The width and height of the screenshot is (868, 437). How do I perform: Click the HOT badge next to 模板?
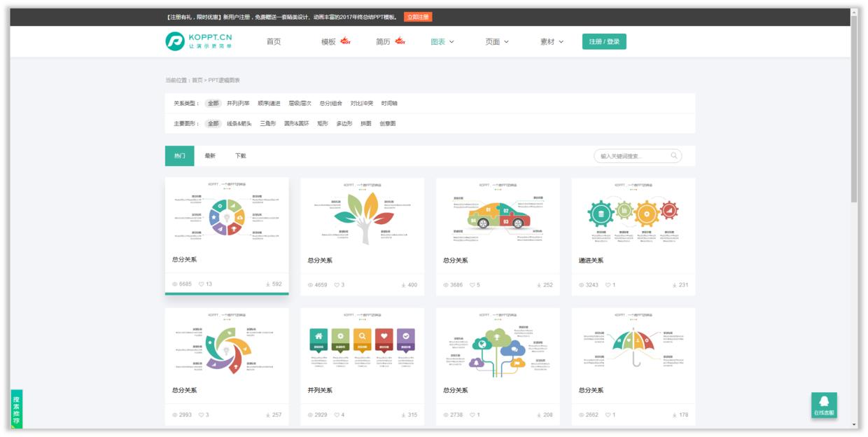click(x=345, y=41)
